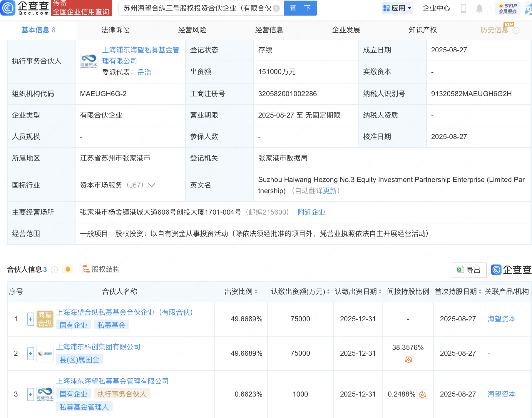
Task: Select 组织机构代码 MAEUGH6G-2
Action: 103,94
